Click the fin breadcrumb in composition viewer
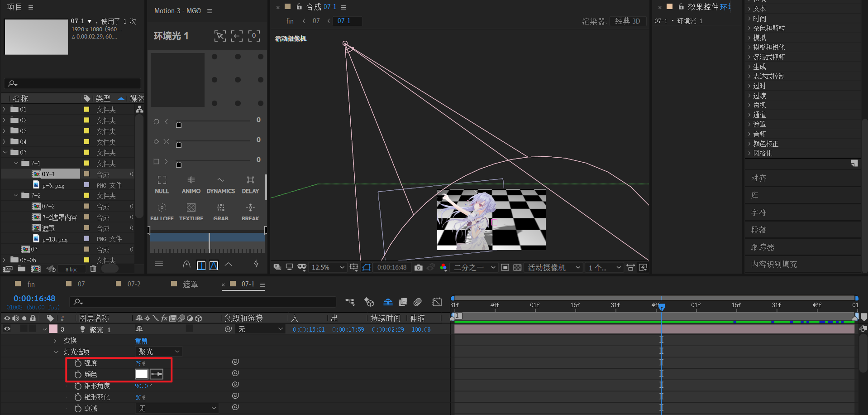The width and height of the screenshot is (868, 415). click(290, 21)
